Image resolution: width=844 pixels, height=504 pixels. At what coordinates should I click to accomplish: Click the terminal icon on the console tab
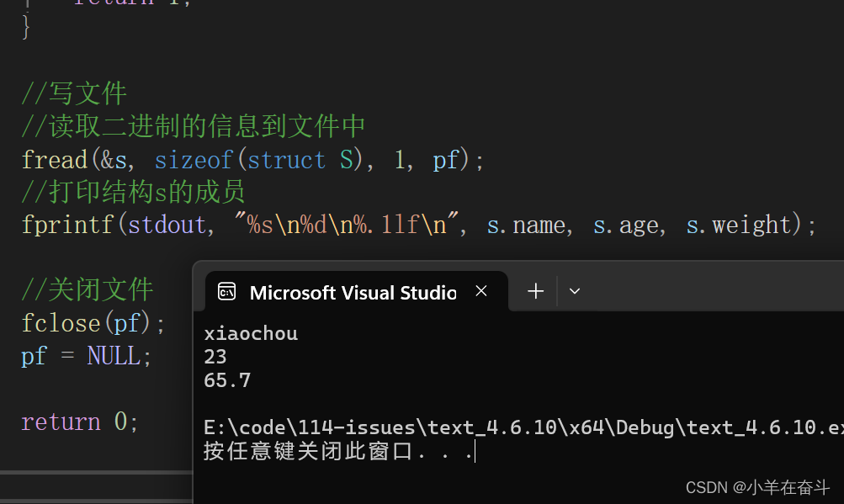click(226, 292)
